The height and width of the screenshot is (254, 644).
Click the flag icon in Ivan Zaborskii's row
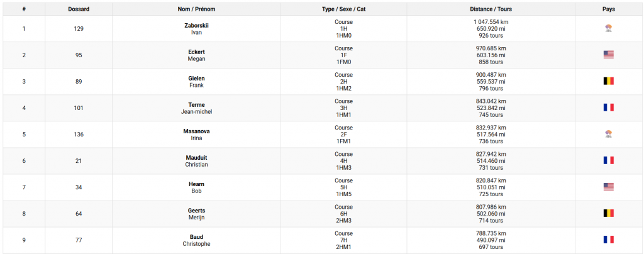(x=608, y=28)
